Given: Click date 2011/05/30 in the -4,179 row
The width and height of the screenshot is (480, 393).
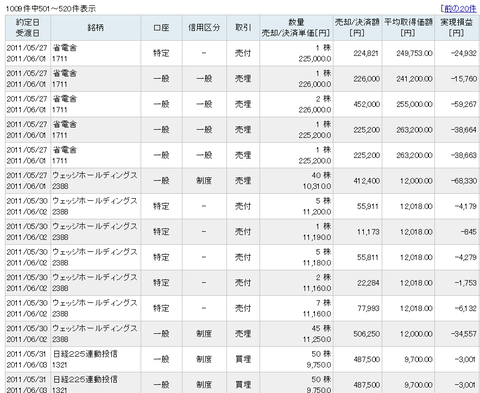Looking at the screenshot, I should point(27,201).
